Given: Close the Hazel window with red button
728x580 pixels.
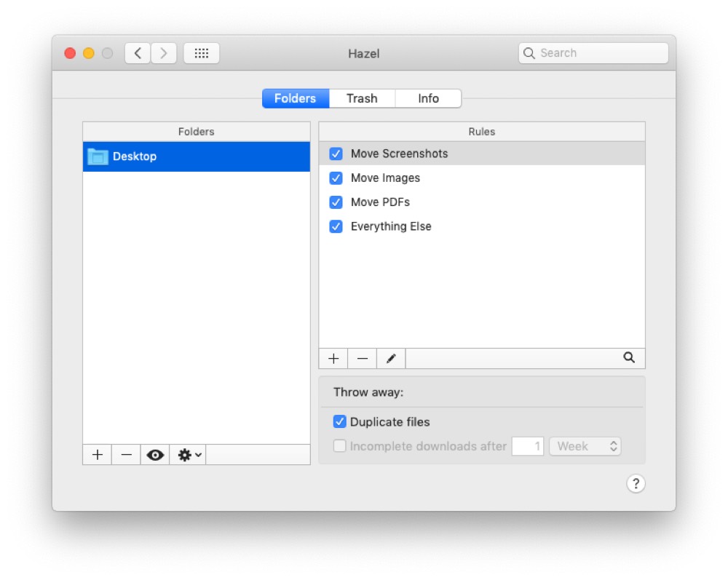Looking at the screenshot, I should pyautogui.click(x=70, y=53).
